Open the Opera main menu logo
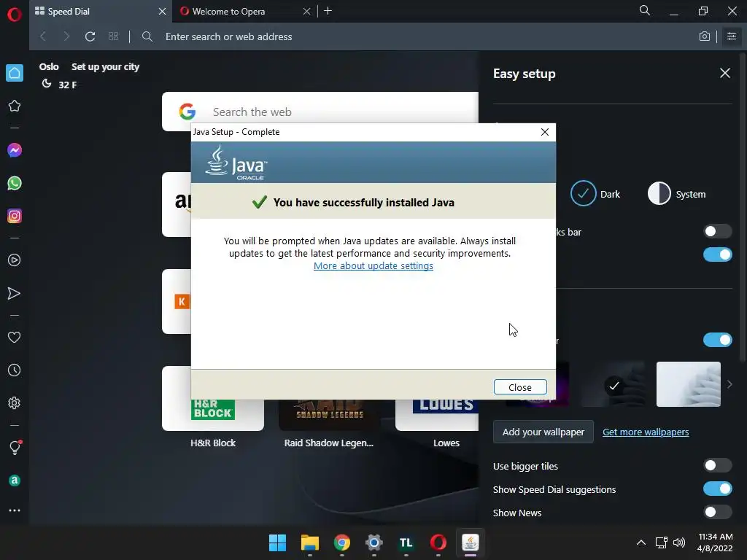Viewport: 747px width, 560px height. tap(15, 15)
